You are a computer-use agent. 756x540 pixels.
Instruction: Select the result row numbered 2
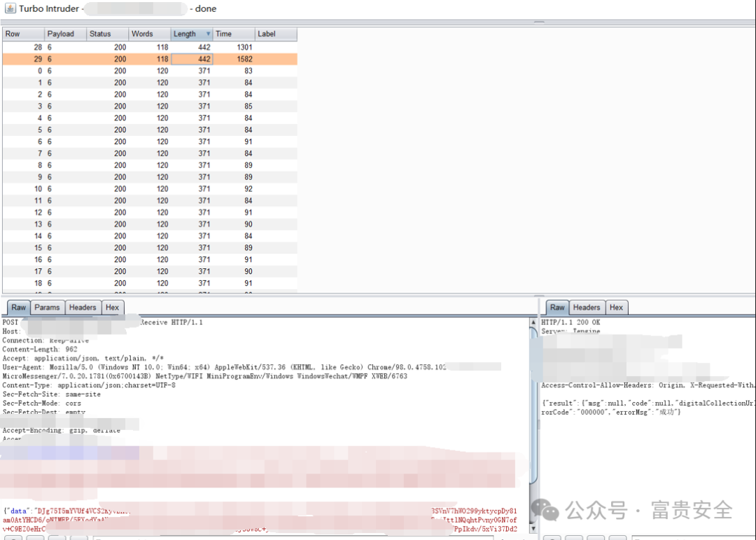tap(150, 95)
